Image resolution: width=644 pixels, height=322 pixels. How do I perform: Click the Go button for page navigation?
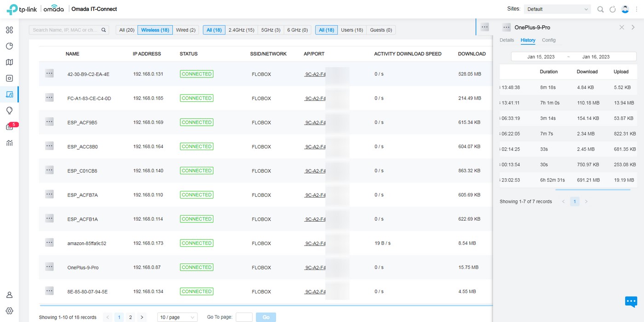(266, 317)
